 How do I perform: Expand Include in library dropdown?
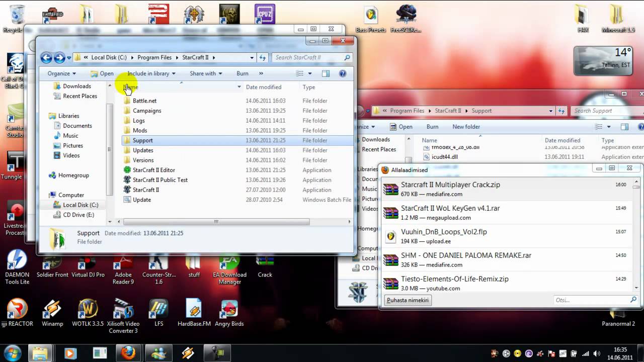pos(151,73)
